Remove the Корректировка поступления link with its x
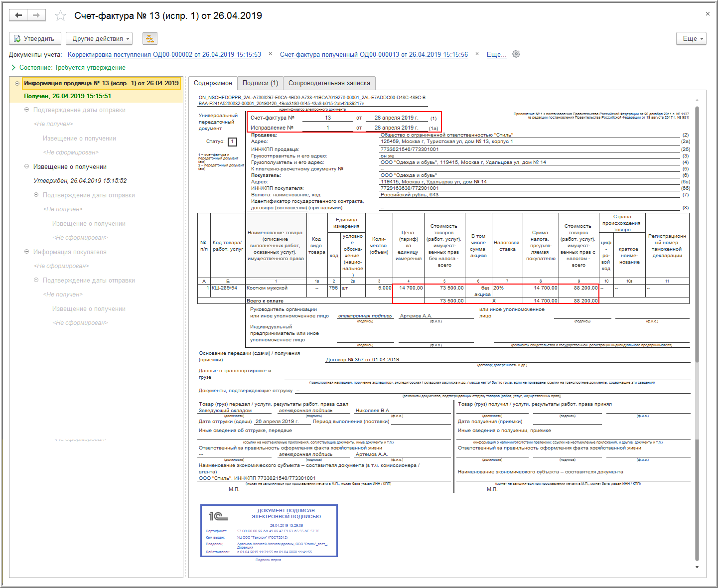 point(270,54)
